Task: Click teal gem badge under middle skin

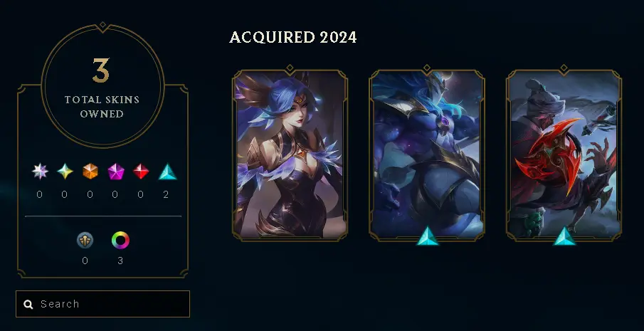Action: pos(427,236)
